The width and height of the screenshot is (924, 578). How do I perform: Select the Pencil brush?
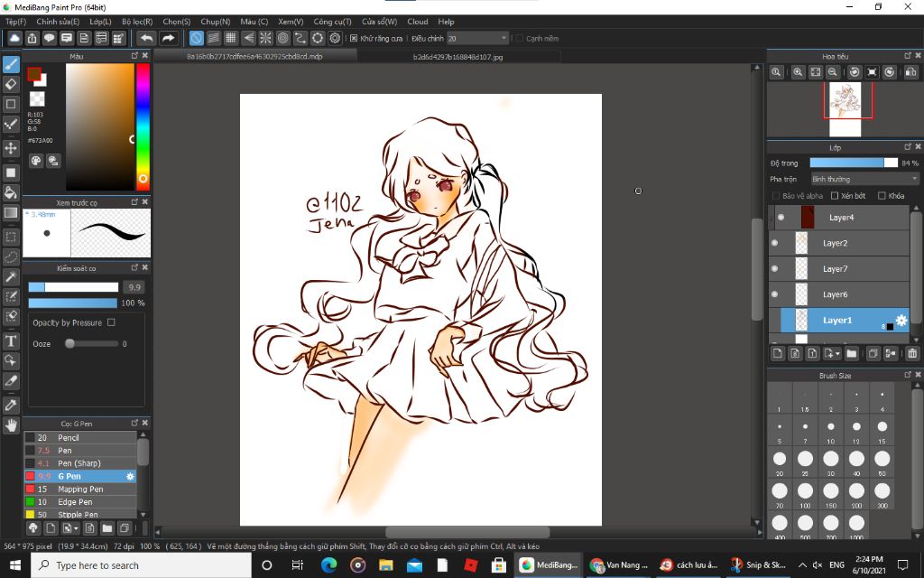pyautogui.click(x=80, y=438)
